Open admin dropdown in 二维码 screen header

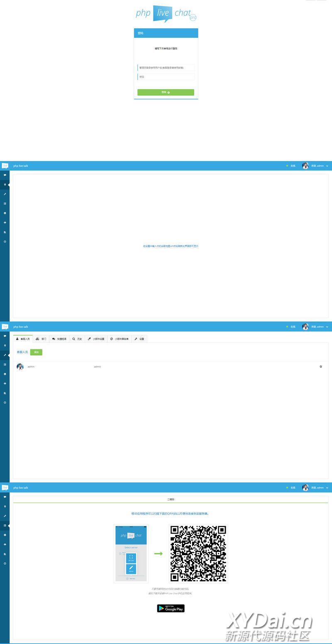tap(315, 488)
